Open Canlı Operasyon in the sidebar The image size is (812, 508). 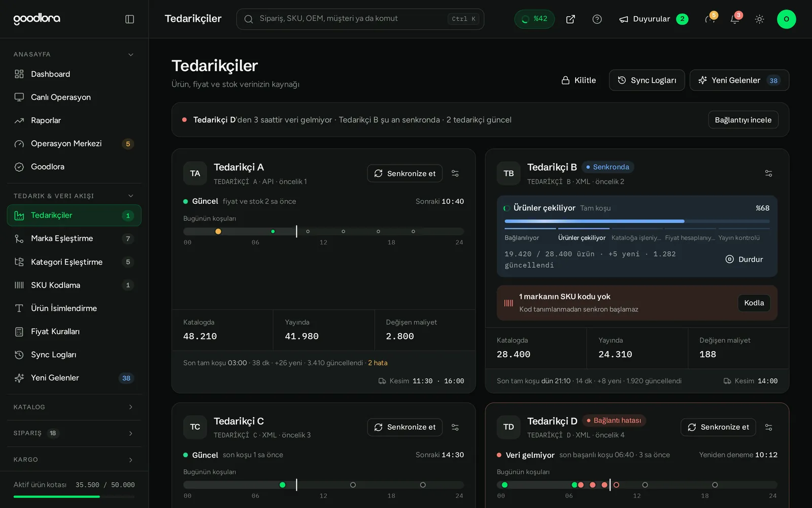[x=74, y=97]
